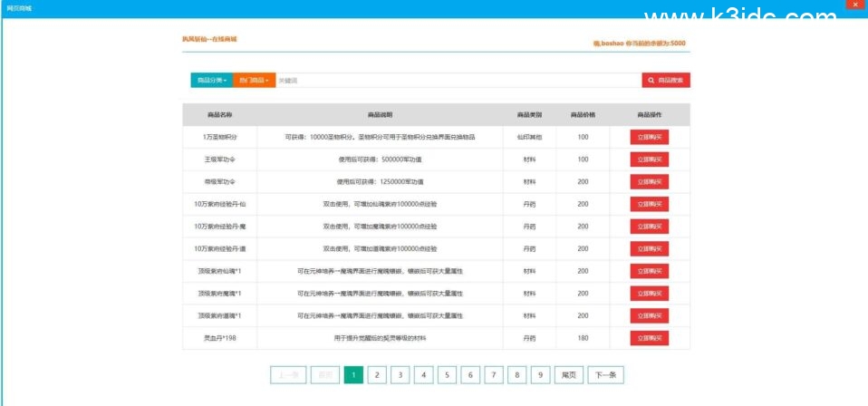Buy the 王级军功令 item
The width and height of the screenshot is (868, 406).
650,159
